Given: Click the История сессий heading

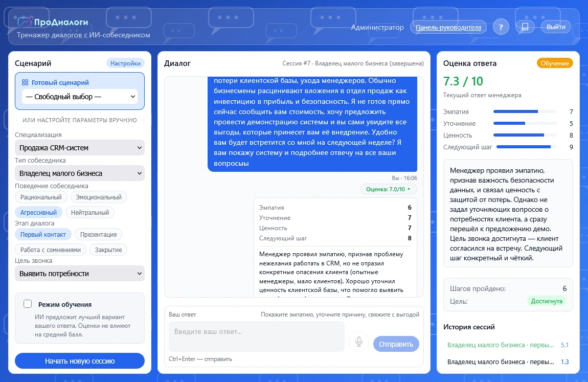Looking at the screenshot, I should click(x=469, y=327).
